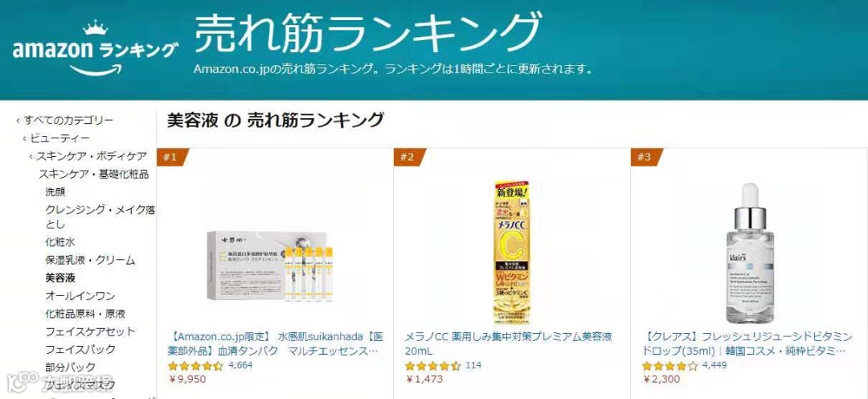Collapse to ビューティー category

59,138
